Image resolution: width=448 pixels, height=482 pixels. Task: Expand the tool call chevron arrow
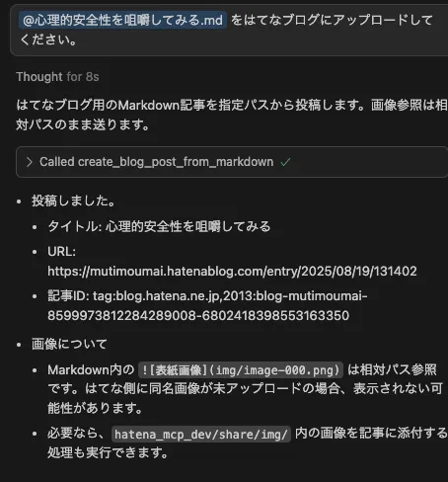click(x=30, y=162)
